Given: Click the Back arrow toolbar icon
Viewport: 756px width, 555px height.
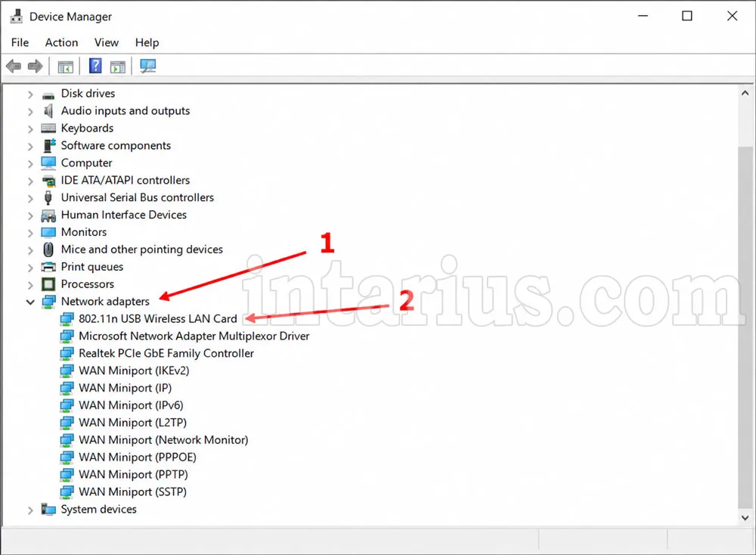Looking at the screenshot, I should point(14,66).
